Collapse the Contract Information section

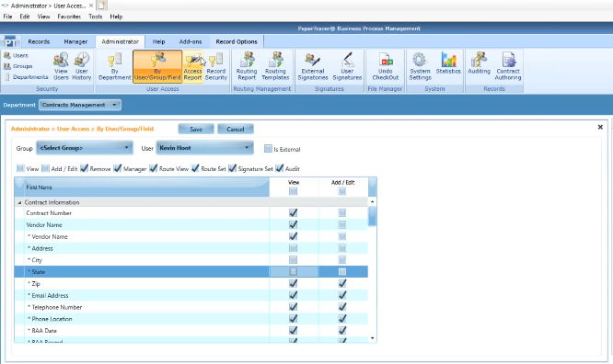[x=19, y=202]
